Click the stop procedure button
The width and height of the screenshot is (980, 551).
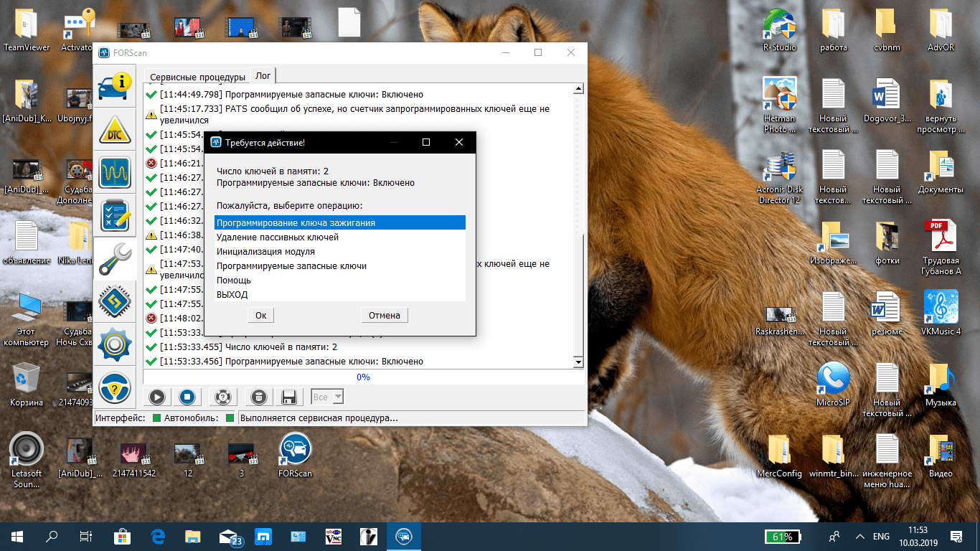[187, 397]
